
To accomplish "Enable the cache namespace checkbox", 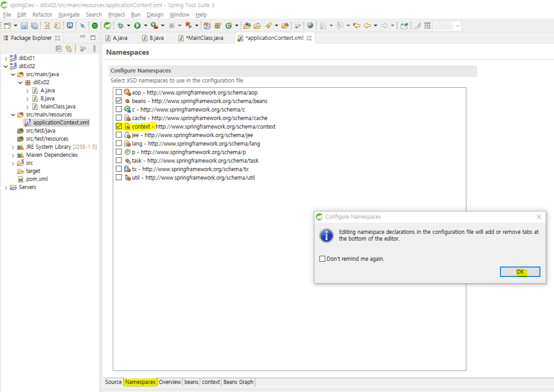I will pyautogui.click(x=119, y=118).
